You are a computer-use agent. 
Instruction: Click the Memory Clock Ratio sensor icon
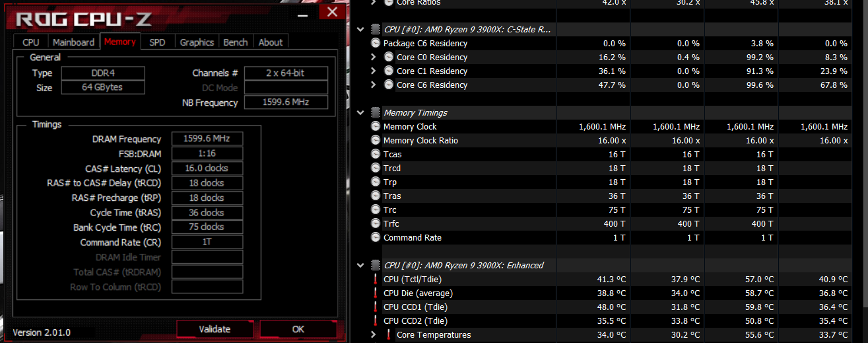click(x=376, y=140)
